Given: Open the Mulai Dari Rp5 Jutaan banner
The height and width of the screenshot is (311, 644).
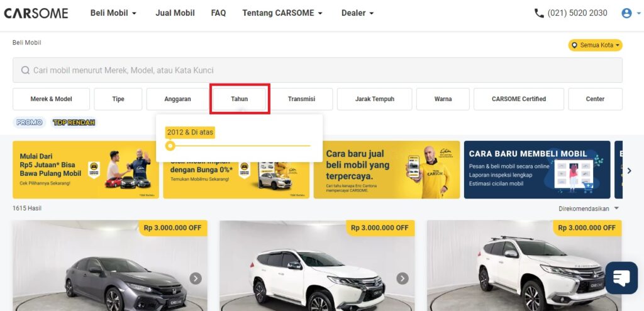Looking at the screenshot, I should pyautogui.click(x=86, y=170).
